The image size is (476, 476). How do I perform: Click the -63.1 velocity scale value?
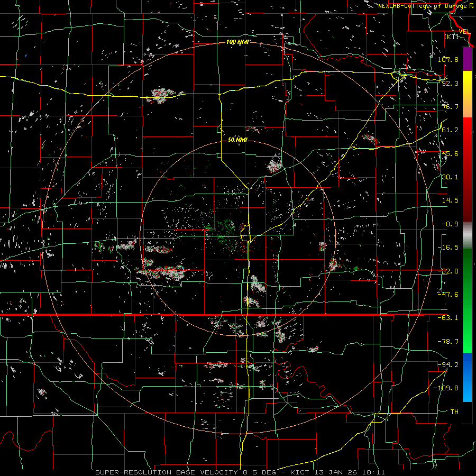coord(448,318)
